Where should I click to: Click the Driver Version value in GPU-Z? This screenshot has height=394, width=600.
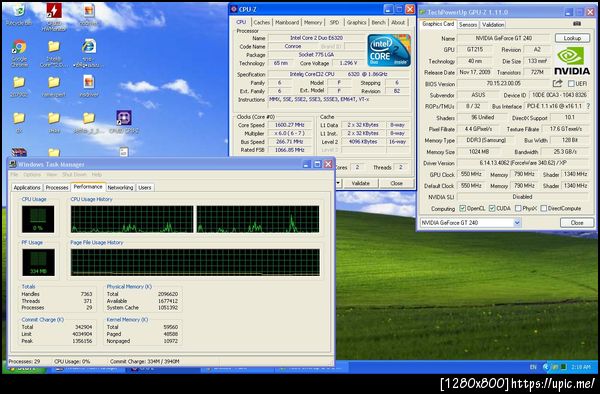[x=522, y=163]
